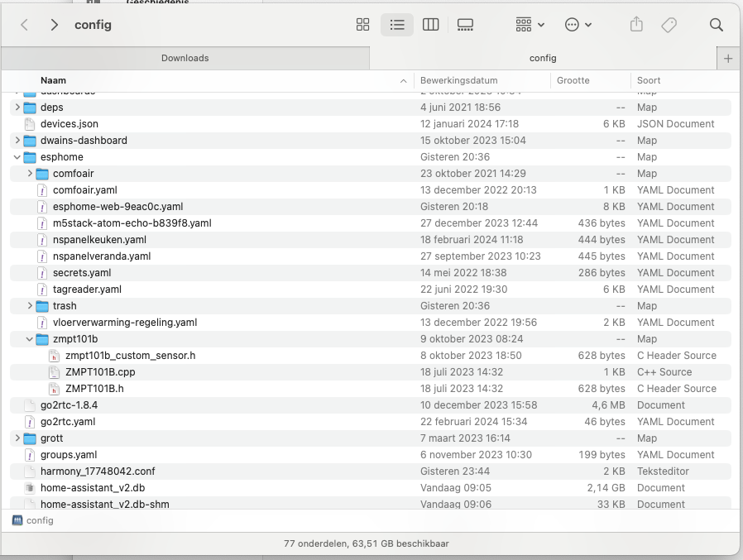
Task: Select the secrets.yaml file
Action: coord(82,273)
